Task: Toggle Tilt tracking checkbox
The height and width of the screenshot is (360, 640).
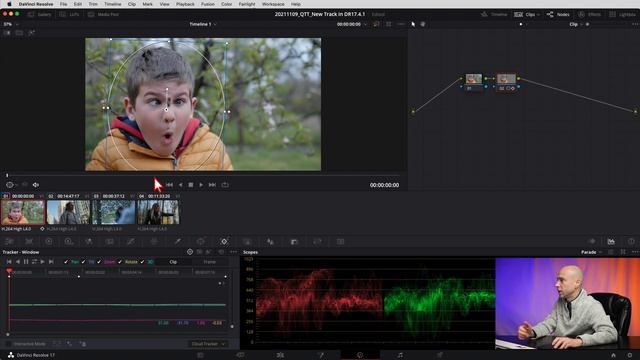Action: (83, 262)
